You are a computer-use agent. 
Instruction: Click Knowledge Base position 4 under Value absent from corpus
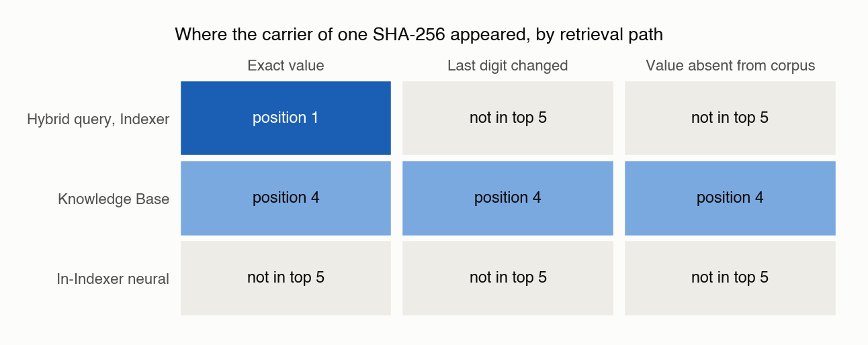tap(730, 198)
